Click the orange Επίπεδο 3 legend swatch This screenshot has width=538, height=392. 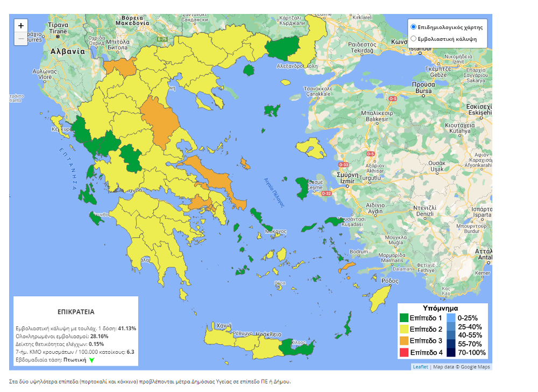coord(403,341)
